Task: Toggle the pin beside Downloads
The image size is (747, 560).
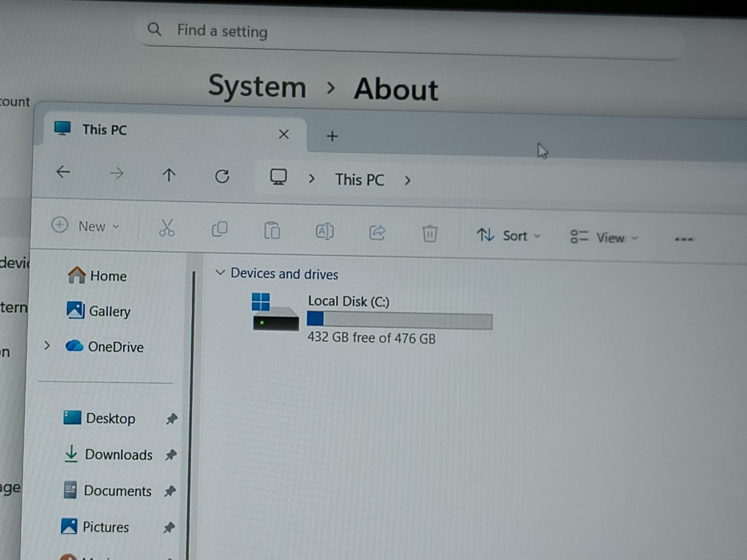Action: pyautogui.click(x=171, y=455)
